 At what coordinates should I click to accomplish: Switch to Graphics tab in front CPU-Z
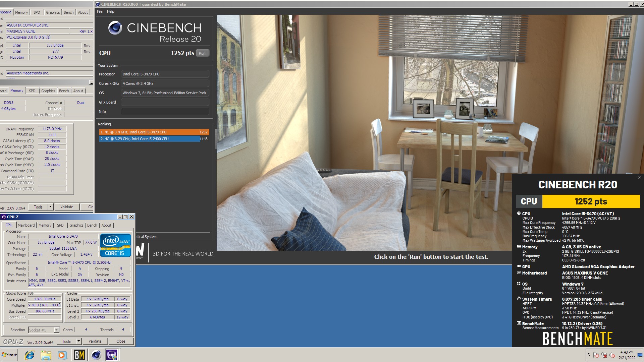tap(76, 225)
